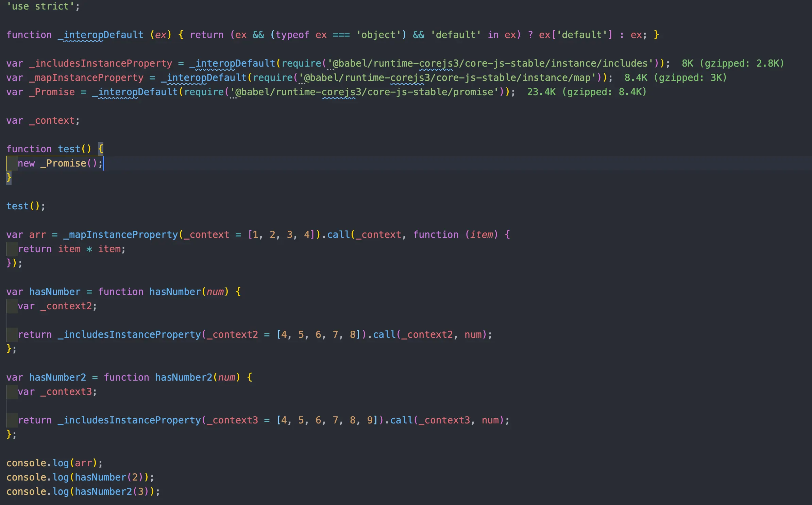Click the console.log(arr) statement
Screen dimensions: 812x505
click(54, 463)
